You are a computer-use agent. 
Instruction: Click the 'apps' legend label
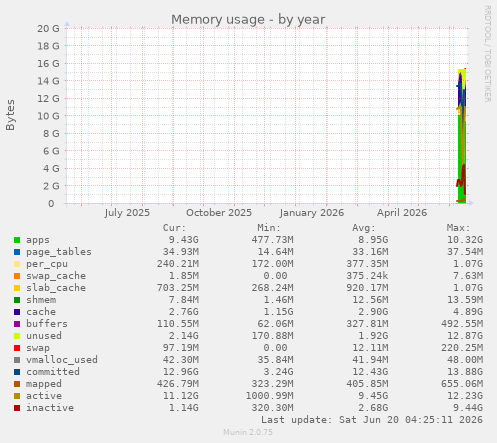point(38,240)
